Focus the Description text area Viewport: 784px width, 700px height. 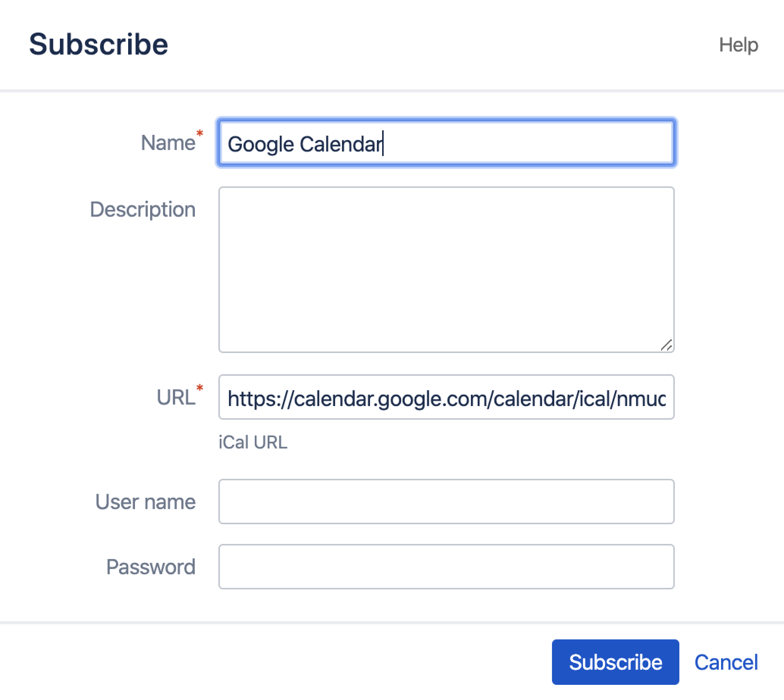pyautogui.click(x=446, y=269)
